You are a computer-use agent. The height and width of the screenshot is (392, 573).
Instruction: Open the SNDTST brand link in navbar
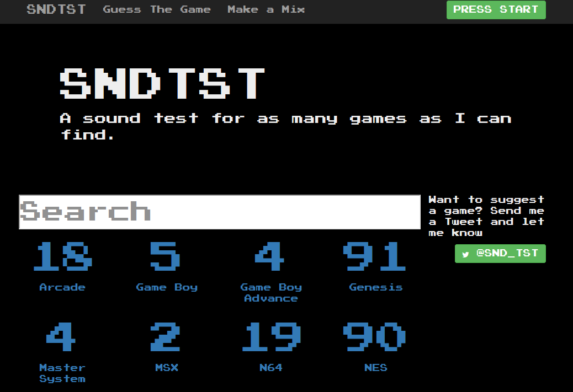point(56,9)
